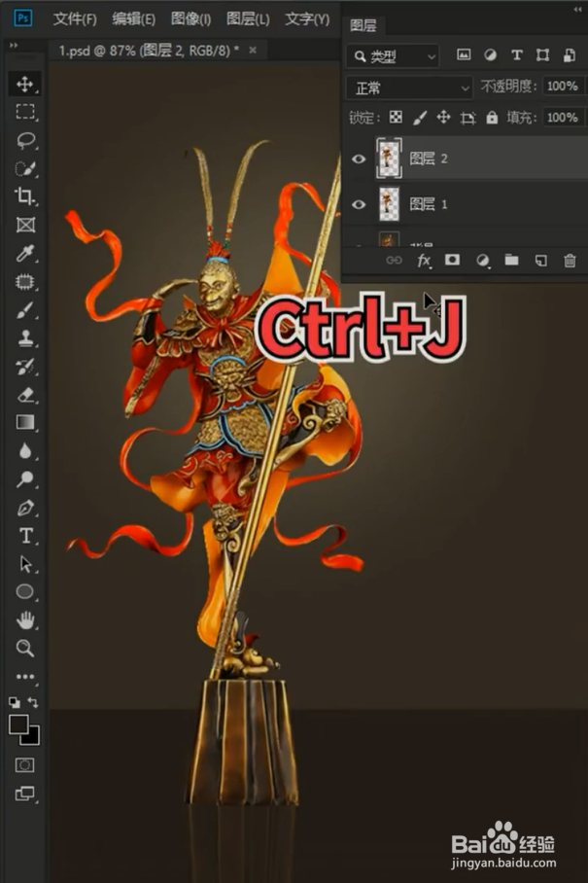Lock transparent pixels
Image resolution: width=588 pixels, height=883 pixels.
pyautogui.click(x=397, y=117)
